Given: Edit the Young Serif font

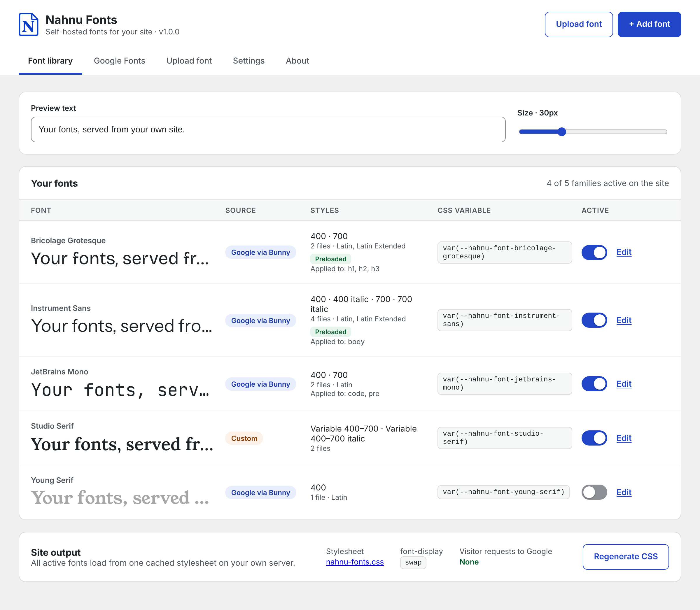Looking at the screenshot, I should click(624, 492).
